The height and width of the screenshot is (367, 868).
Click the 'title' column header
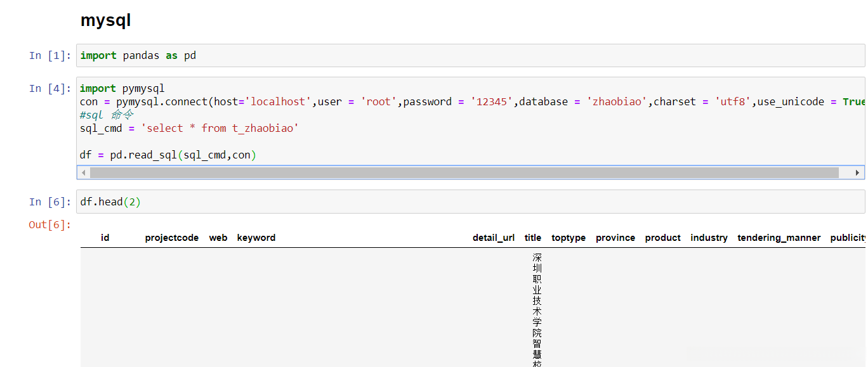point(533,238)
